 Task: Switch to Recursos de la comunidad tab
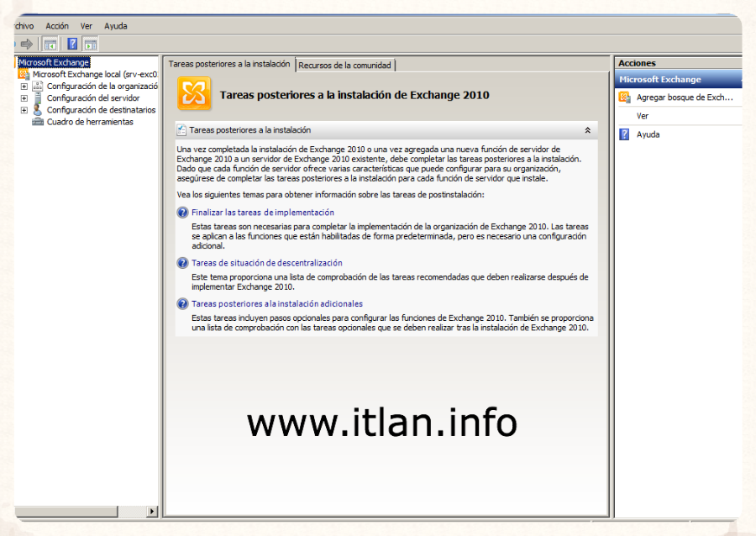click(344, 65)
